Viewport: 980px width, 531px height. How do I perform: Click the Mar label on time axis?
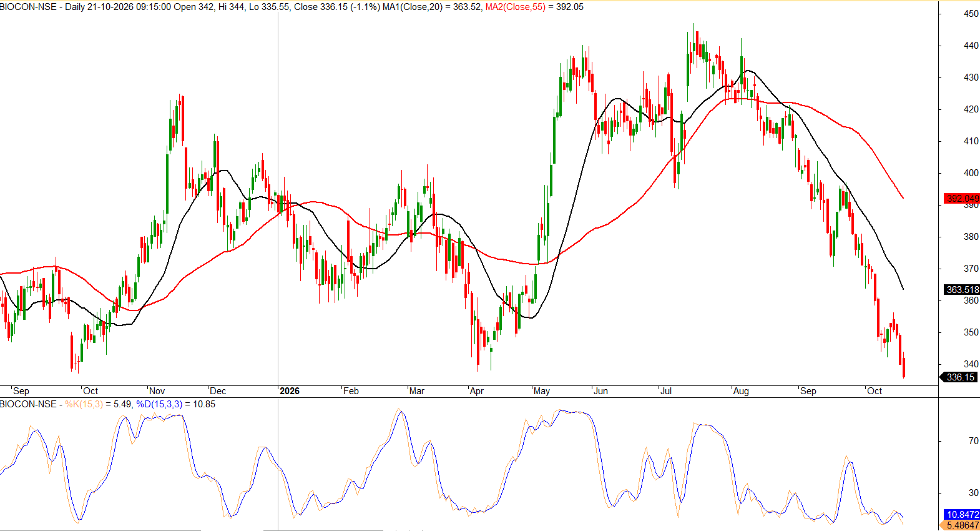click(x=417, y=391)
